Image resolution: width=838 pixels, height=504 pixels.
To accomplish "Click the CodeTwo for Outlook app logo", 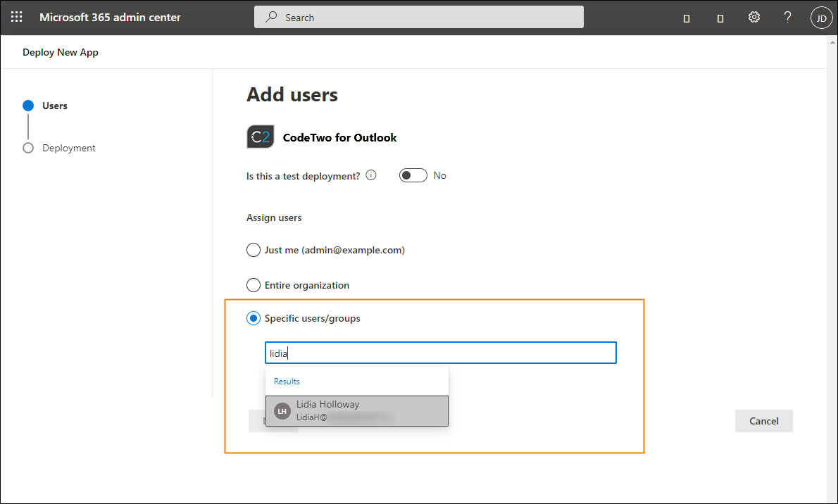I will click(x=261, y=137).
